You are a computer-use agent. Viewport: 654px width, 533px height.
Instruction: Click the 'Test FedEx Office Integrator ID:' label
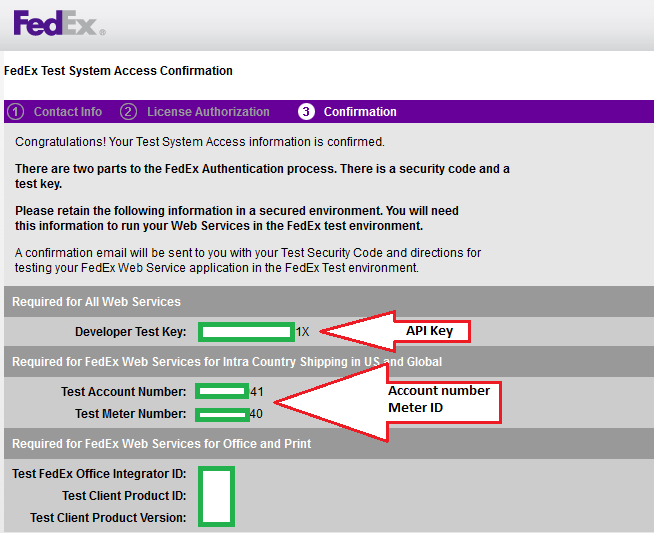pyautogui.click(x=99, y=474)
